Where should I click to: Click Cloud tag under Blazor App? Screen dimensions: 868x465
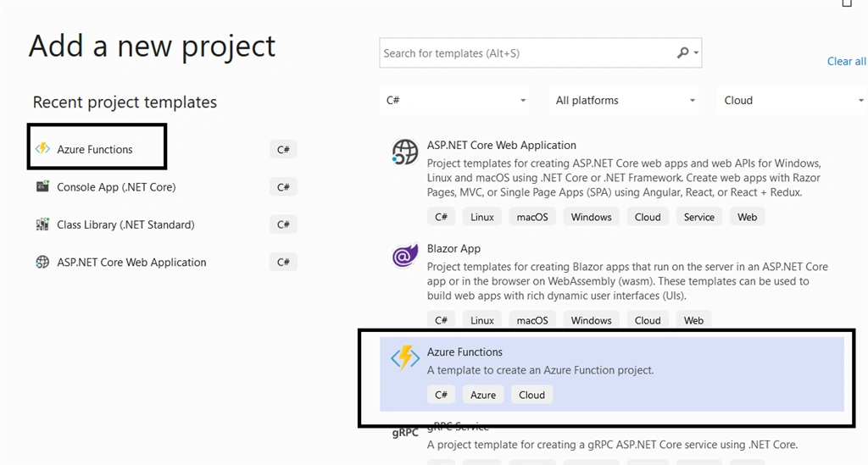[648, 320]
